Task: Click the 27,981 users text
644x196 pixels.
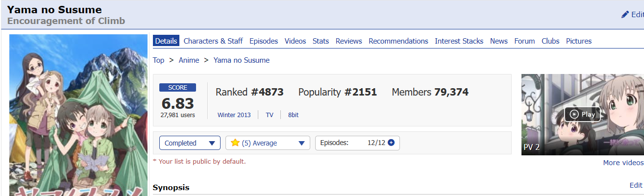Action: click(x=177, y=115)
